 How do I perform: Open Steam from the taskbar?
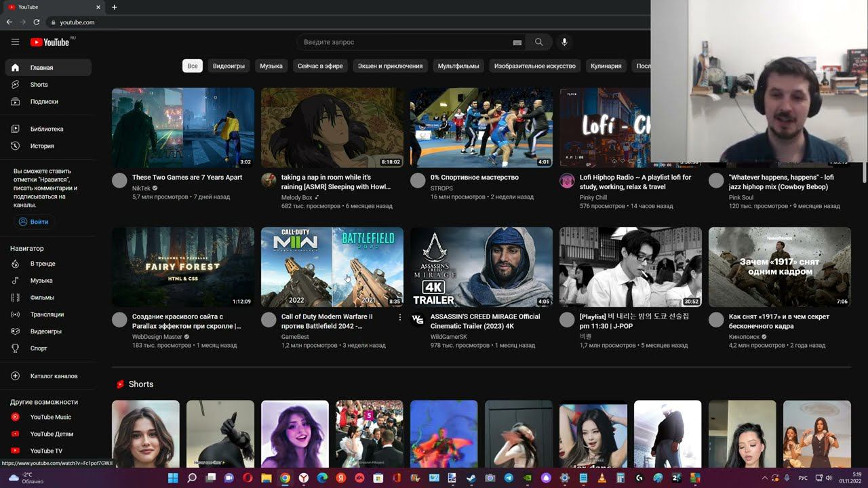point(471,479)
